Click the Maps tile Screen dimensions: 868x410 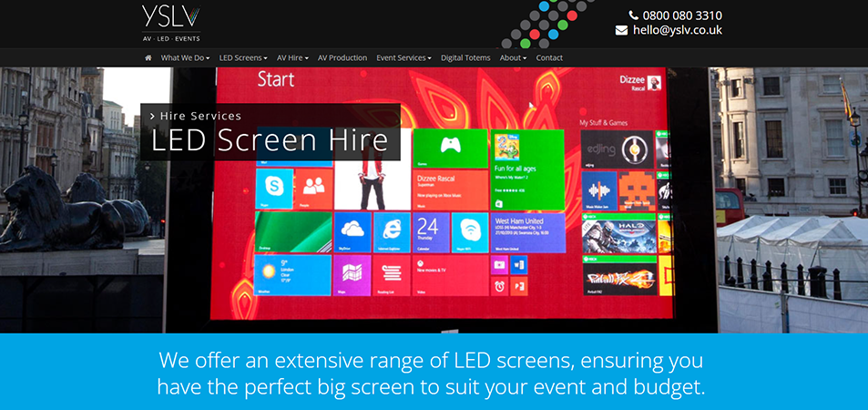(x=352, y=275)
